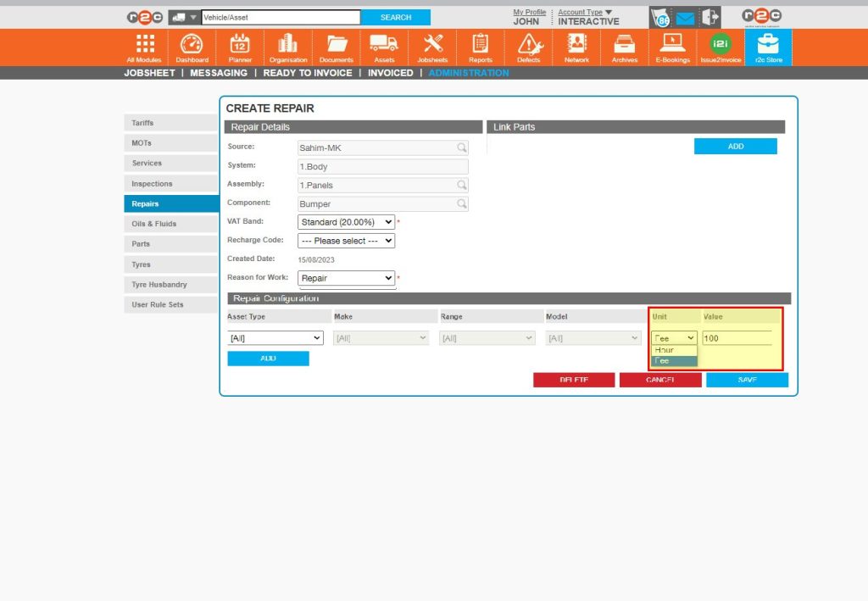Screen dimensions: 868x601
Task: Click the Value field containing 100
Action: pyautogui.click(x=737, y=337)
